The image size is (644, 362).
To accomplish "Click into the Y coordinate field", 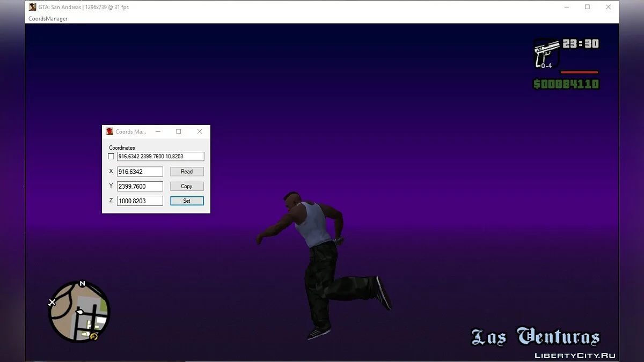I will pyautogui.click(x=140, y=186).
